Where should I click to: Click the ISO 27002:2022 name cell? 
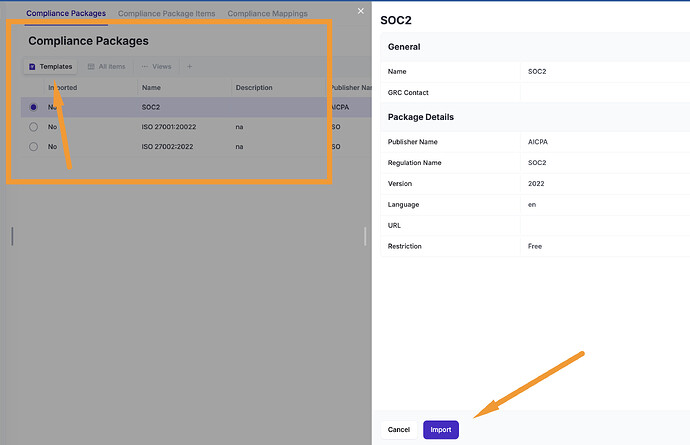pyautogui.click(x=168, y=147)
